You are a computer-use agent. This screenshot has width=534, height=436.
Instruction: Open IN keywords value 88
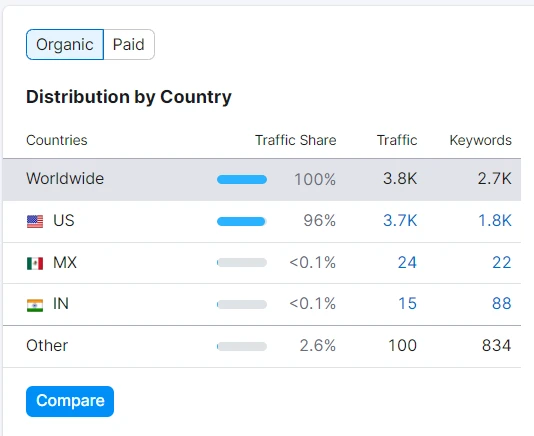(x=502, y=303)
